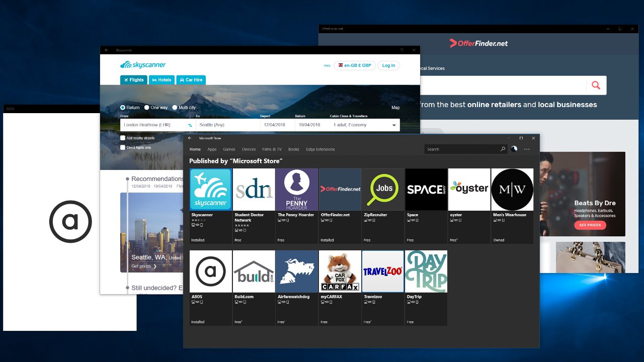Open the Return date field 19/04/2018
Image resolution: width=644 pixels, height=362 pixels.
312,125
